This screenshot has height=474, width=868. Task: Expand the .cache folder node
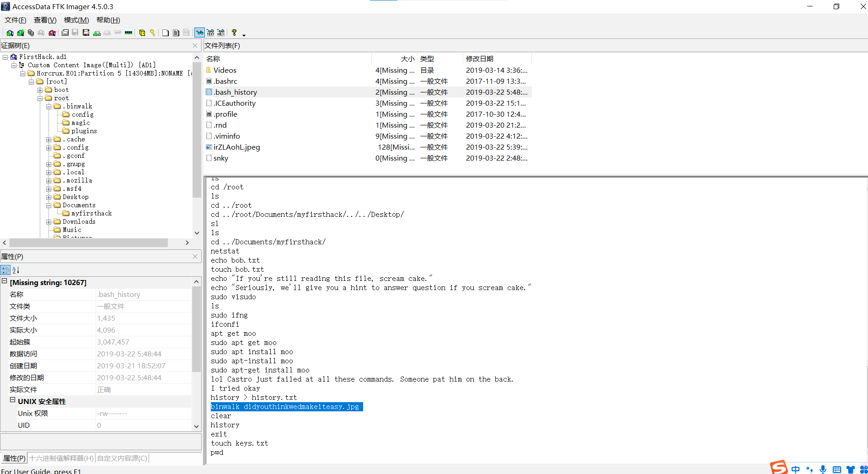[49, 140]
